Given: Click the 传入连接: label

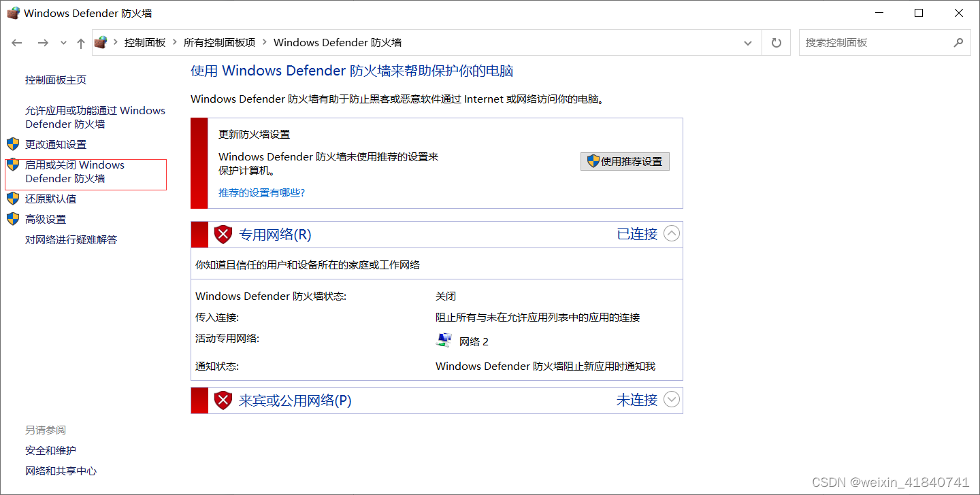Looking at the screenshot, I should click(217, 318).
